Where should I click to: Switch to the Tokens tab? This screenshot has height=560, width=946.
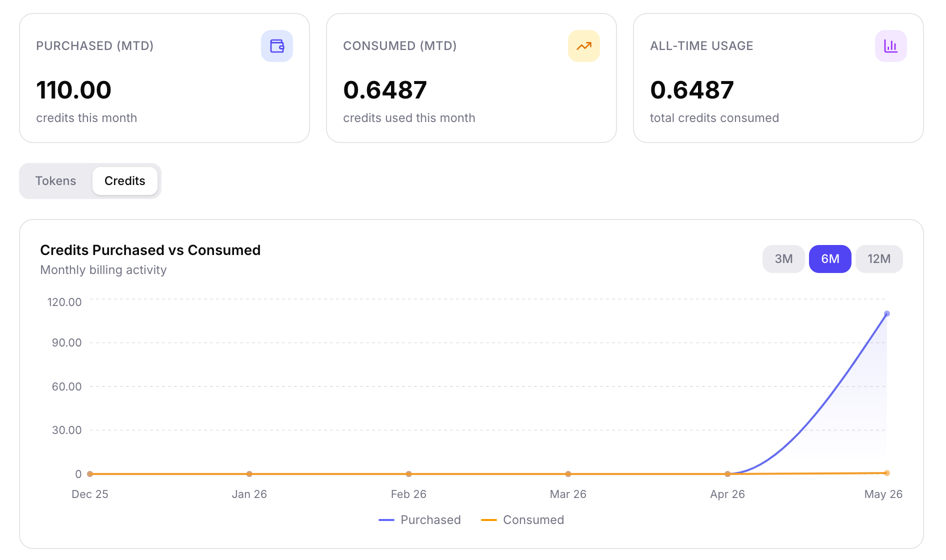[55, 181]
